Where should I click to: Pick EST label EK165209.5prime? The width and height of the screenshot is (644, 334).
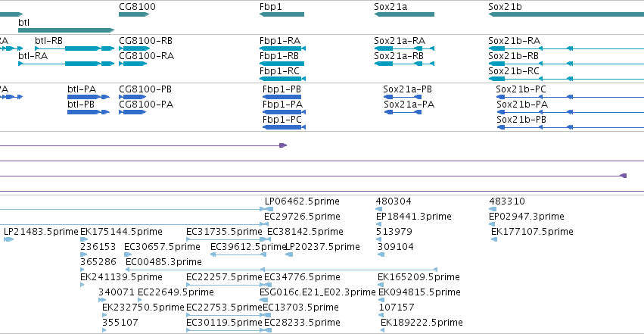(418, 277)
